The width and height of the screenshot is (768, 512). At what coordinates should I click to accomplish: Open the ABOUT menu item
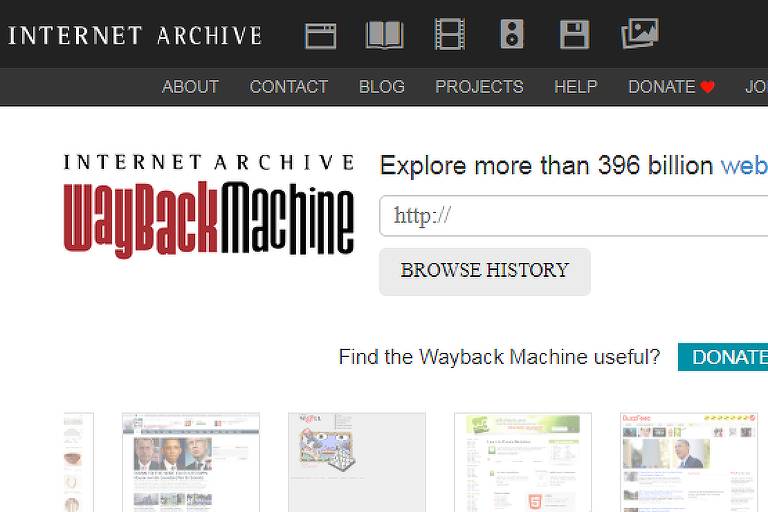[190, 87]
